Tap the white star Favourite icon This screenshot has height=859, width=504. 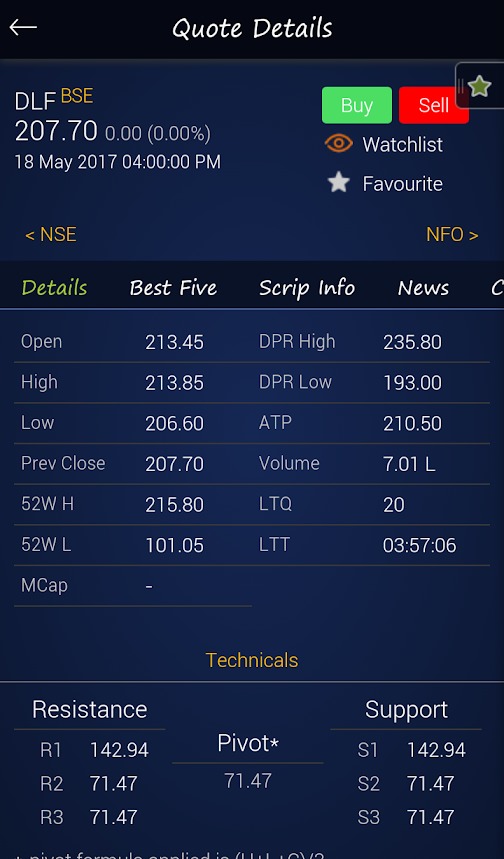tap(339, 183)
